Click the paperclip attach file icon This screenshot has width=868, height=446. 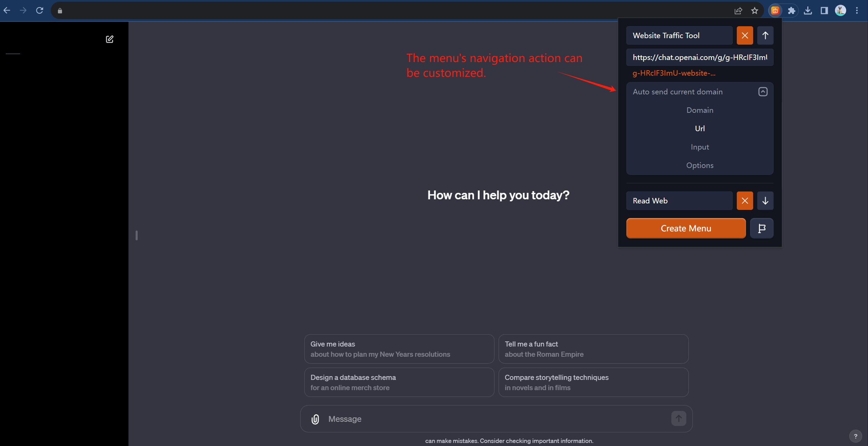click(x=315, y=419)
